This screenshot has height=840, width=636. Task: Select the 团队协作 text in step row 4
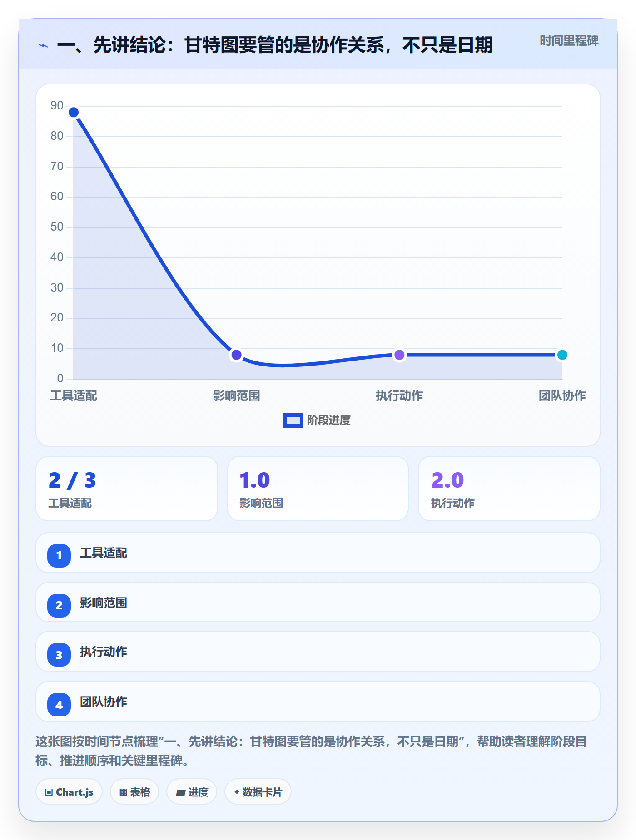pyautogui.click(x=104, y=702)
